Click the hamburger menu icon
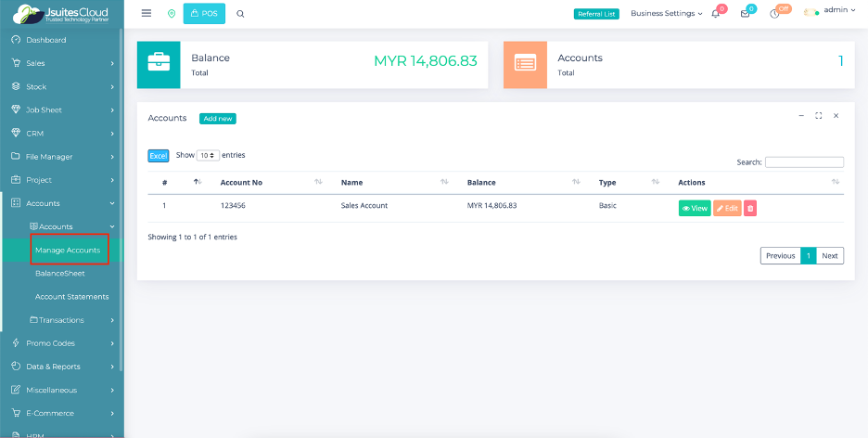The image size is (868, 438). click(147, 14)
